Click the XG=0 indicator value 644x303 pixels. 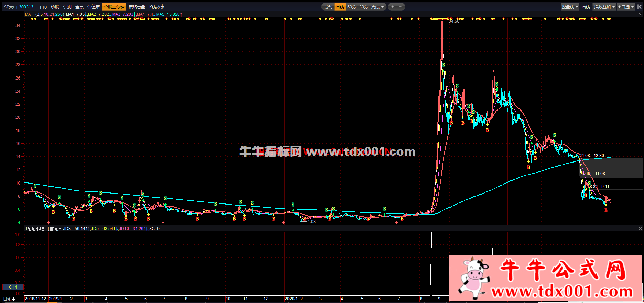click(154, 229)
